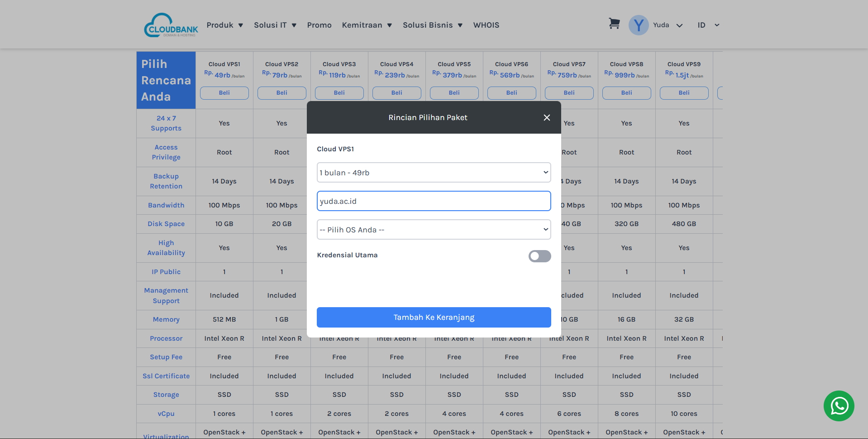Open the Produk menu
The width and height of the screenshot is (868, 439).
click(224, 25)
